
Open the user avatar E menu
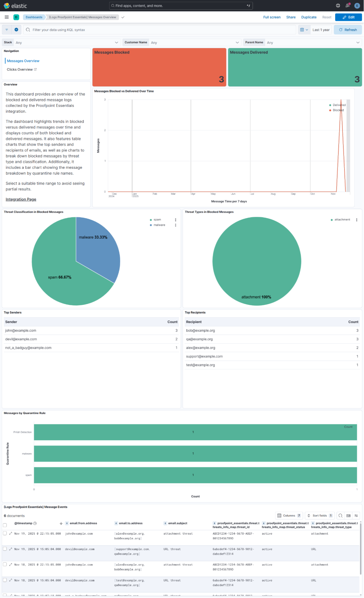click(x=357, y=6)
